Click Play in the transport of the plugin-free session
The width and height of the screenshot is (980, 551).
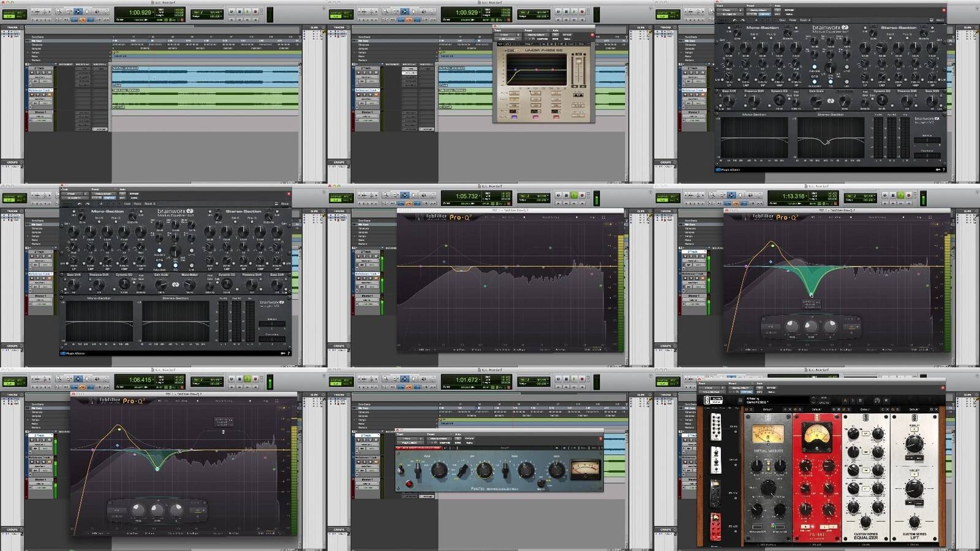[x=247, y=12]
